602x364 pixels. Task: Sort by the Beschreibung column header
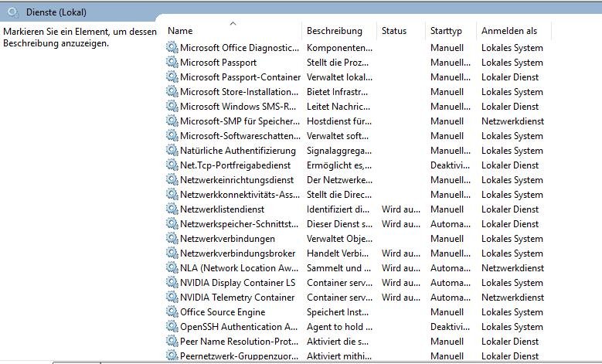(x=335, y=31)
